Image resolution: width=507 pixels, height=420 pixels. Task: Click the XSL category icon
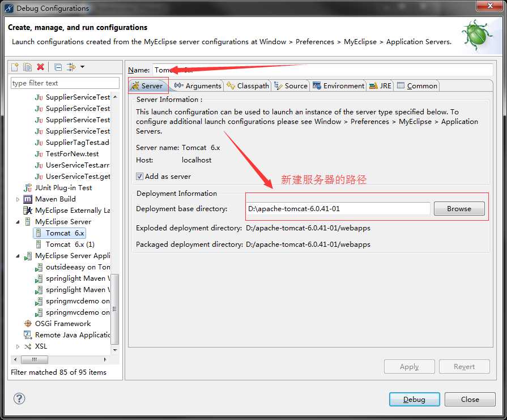28,346
